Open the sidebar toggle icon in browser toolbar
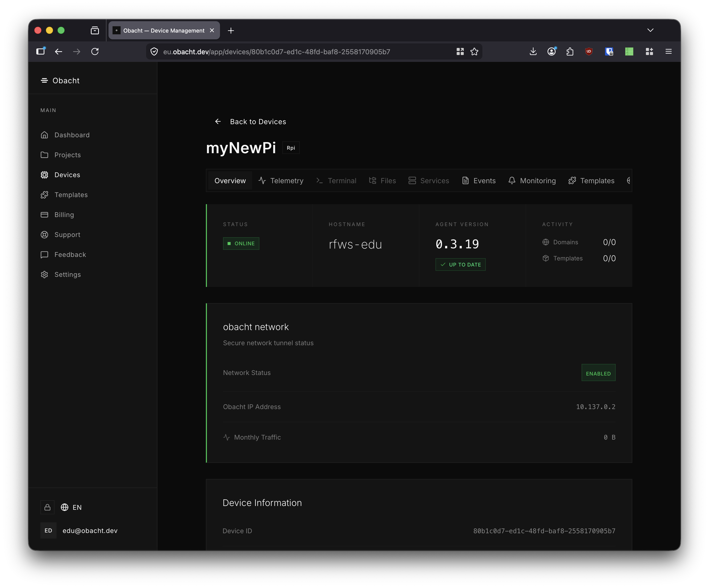The width and height of the screenshot is (709, 588). (41, 51)
